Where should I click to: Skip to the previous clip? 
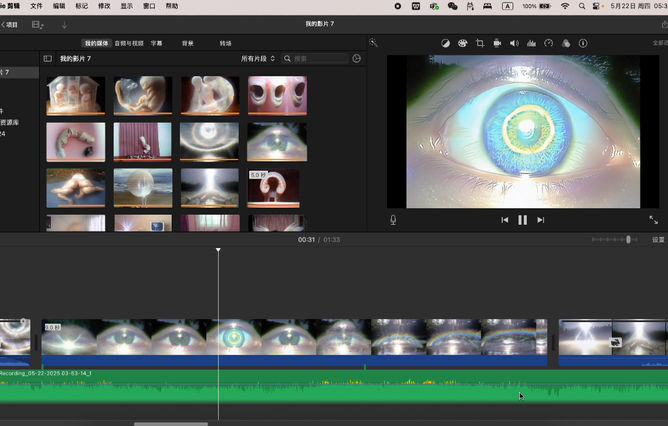tap(504, 220)
